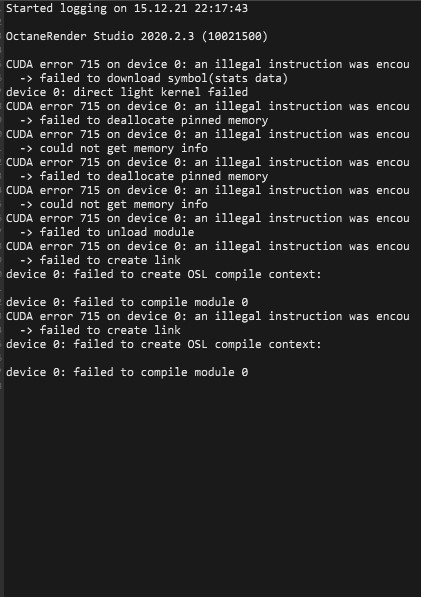The height and width of the screenshot is (599, 421).
Task: Select the second 'failed to deallocate pinned memory' line
Action: pos(144,176)
